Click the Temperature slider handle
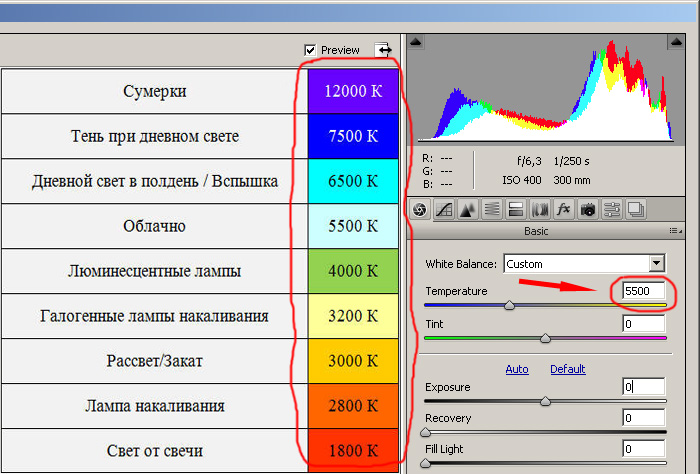Viewport: 700px width, 474px height. (509, 306)
